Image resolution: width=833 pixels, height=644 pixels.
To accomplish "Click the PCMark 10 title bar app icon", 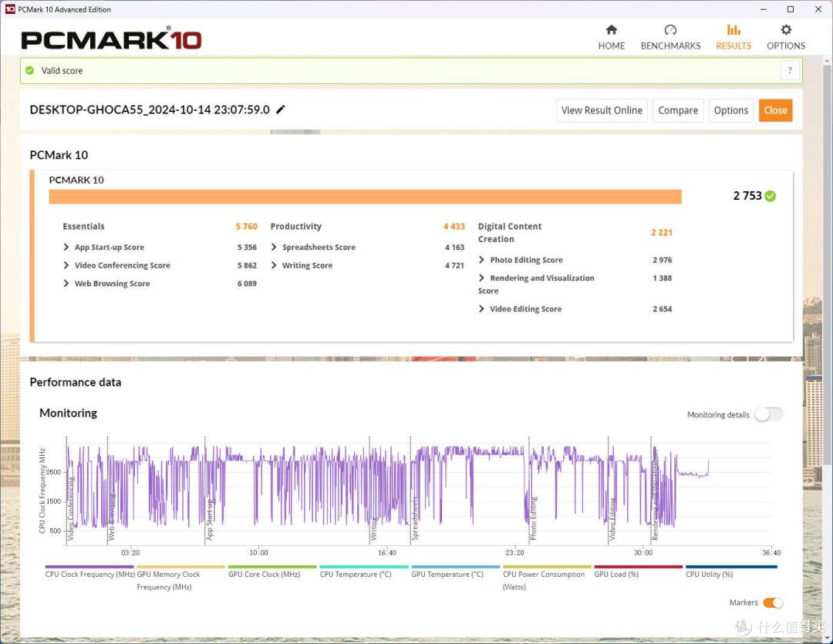I will click(x=9, y=9).
